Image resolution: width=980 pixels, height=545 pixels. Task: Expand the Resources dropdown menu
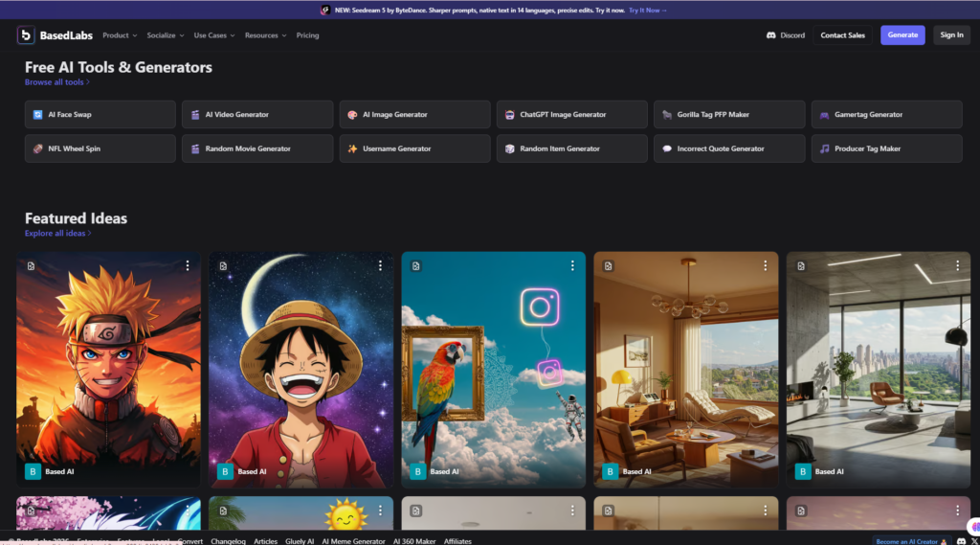point(266,35)
